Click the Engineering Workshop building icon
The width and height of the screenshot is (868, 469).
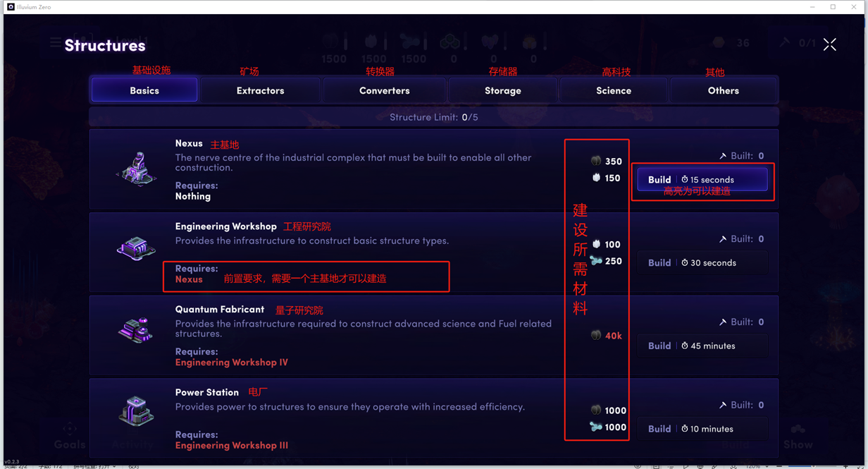[x=136, y=249]
